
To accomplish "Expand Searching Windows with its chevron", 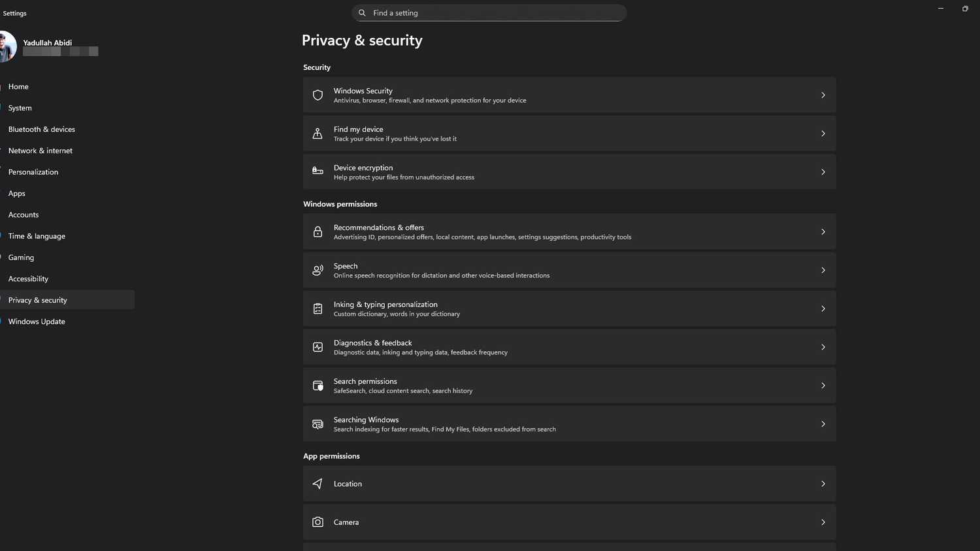I will pos(823,424).
